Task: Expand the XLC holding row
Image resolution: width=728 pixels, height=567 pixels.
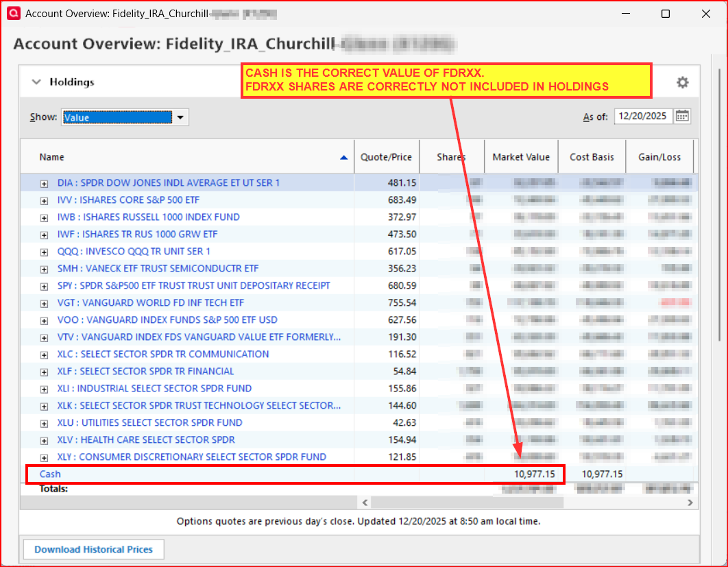Action: click(x=44, y=356)
